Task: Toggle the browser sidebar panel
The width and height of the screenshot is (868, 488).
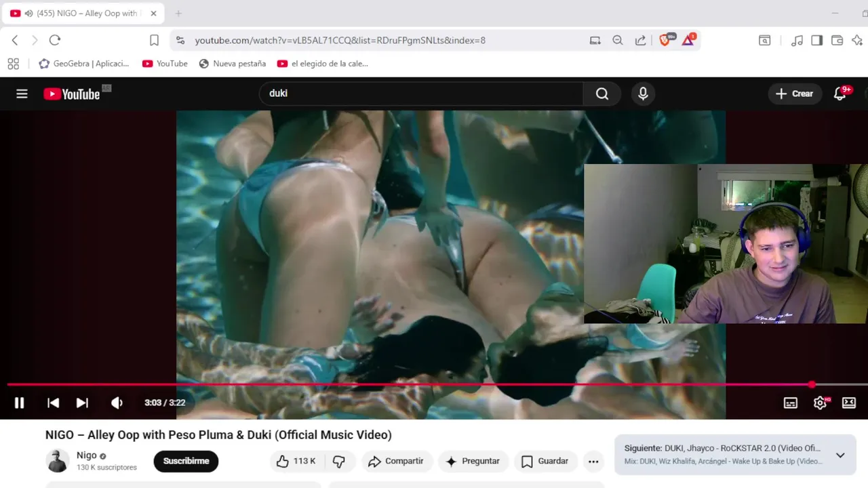Action: 816,41
